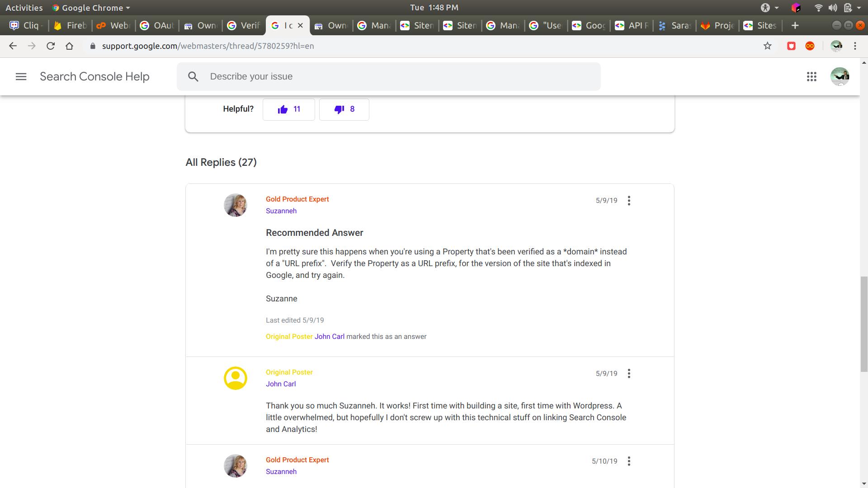Open options for Suzanneh's recommended answer

[629, 201]
